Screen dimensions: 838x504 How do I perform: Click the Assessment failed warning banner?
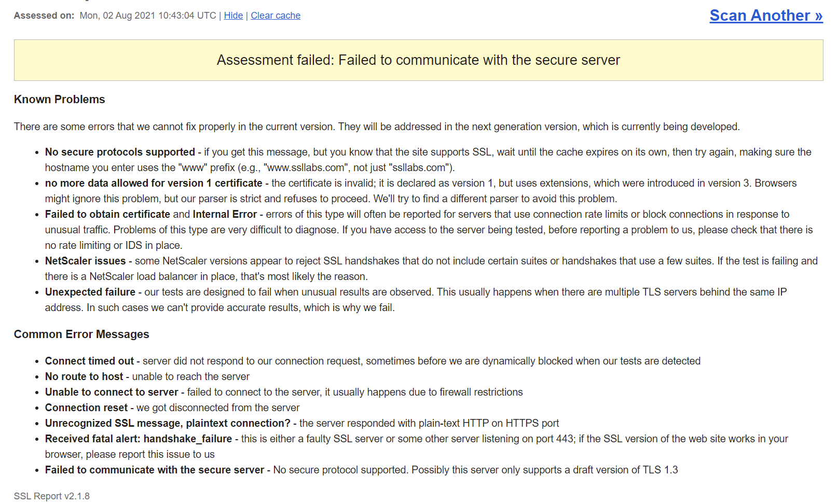coord(418,60)
